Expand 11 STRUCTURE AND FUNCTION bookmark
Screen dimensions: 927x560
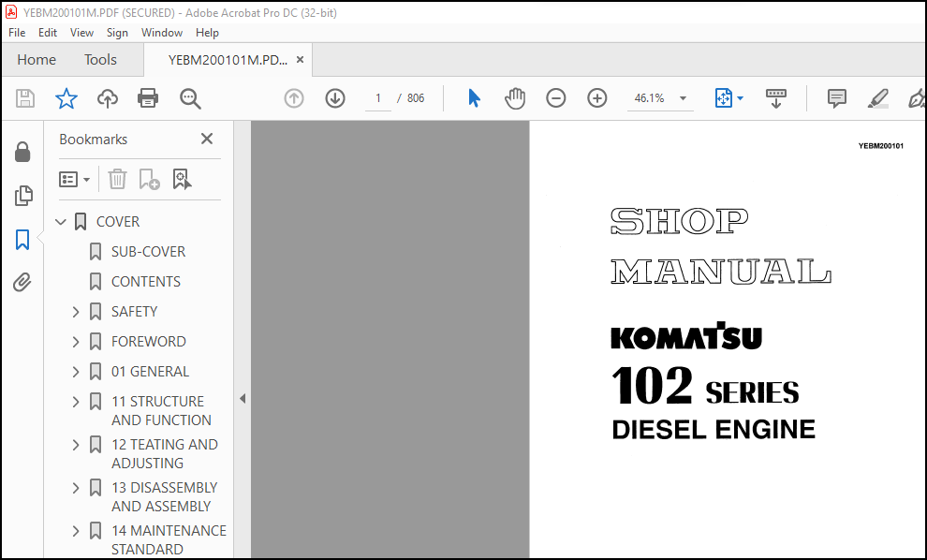(x=76, y=402)
